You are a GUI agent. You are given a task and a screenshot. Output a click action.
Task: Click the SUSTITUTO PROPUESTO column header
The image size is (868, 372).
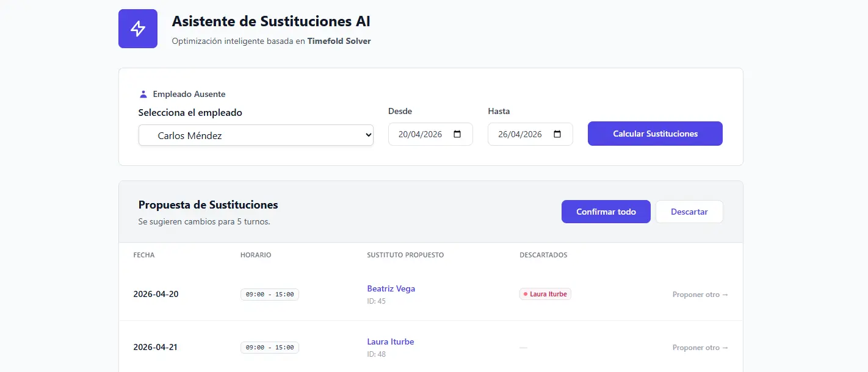pos(405,255)
